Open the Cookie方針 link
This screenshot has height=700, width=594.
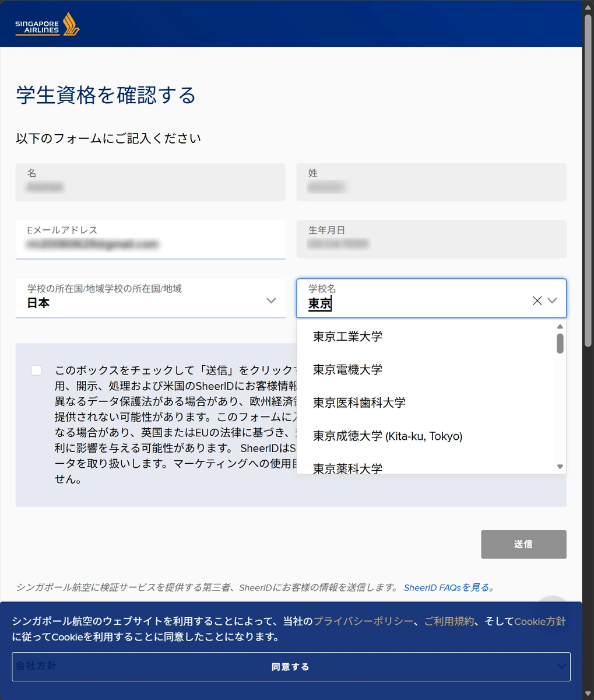pyautogui.click(x=540, y=621)
